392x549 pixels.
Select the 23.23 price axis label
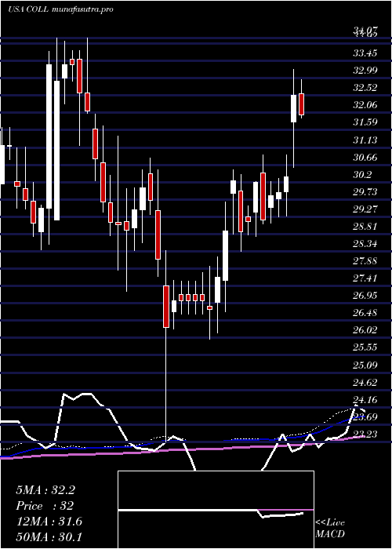pos(365,434)
